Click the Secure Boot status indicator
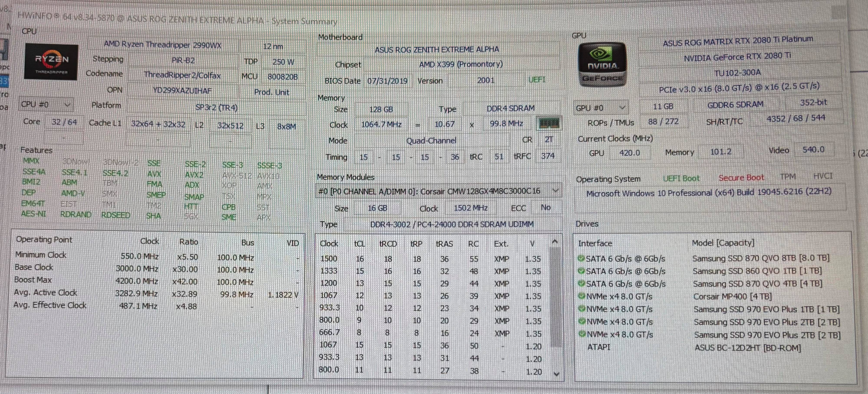The image size is (868, 394). [x=741, y=178]
